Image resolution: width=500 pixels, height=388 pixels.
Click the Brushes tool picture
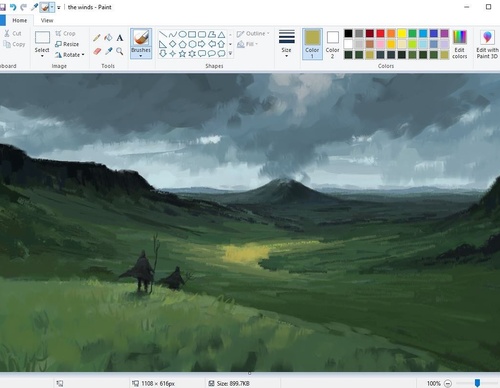pos(141,37)
